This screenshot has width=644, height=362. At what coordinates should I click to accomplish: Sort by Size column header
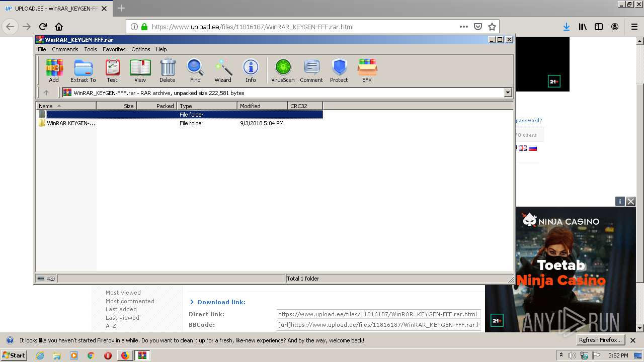[116, 106]
